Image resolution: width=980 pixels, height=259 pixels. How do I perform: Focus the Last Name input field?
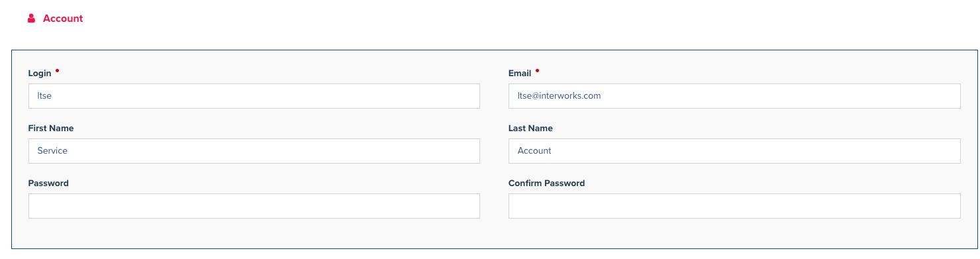pyautogui.click(x=734, y=151)
